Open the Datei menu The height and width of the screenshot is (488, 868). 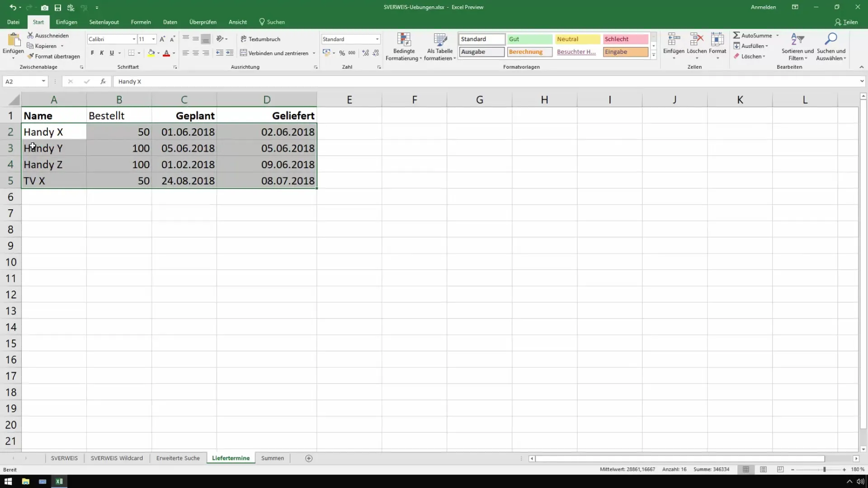14,22
